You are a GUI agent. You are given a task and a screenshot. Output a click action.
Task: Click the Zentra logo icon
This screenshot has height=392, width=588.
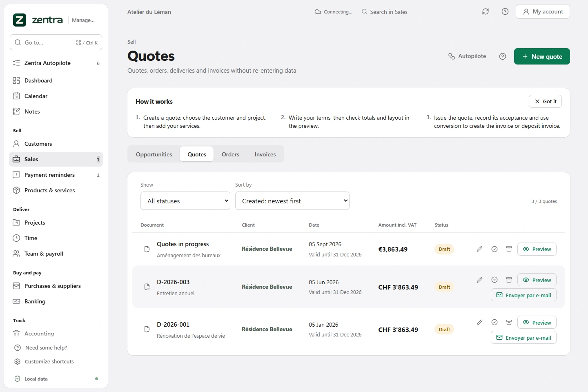[x=20, y=20]
